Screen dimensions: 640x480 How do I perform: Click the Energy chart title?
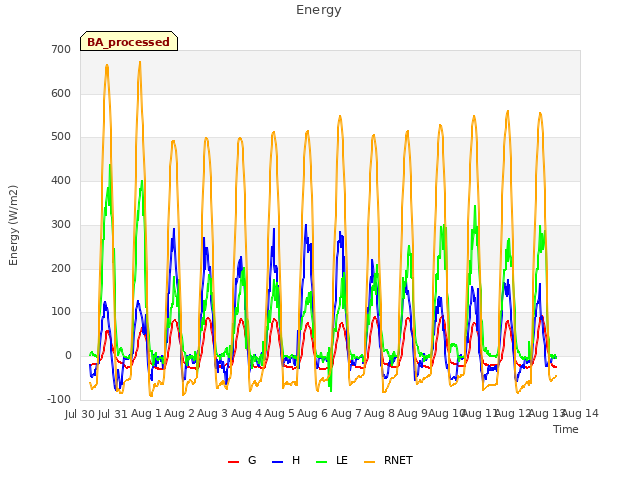(x=319, y=10)
